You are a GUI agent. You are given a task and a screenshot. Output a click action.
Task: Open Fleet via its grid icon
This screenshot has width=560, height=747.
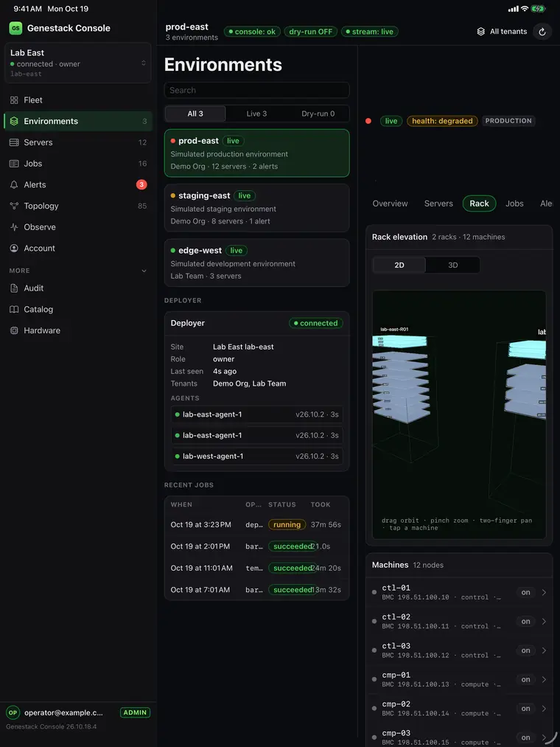coord(14,100)
